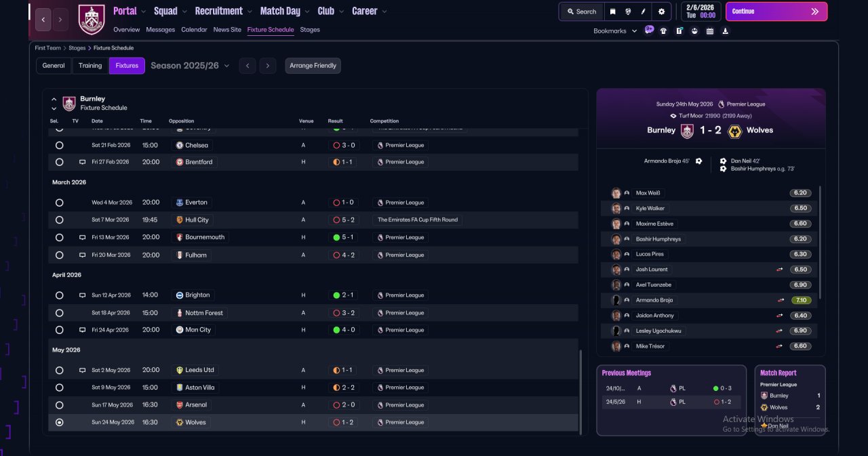The height and width of the screenshot is (456, 868).
Task: Click the Everton club badge
Action: pyautogui.click(x=180, y=203)
